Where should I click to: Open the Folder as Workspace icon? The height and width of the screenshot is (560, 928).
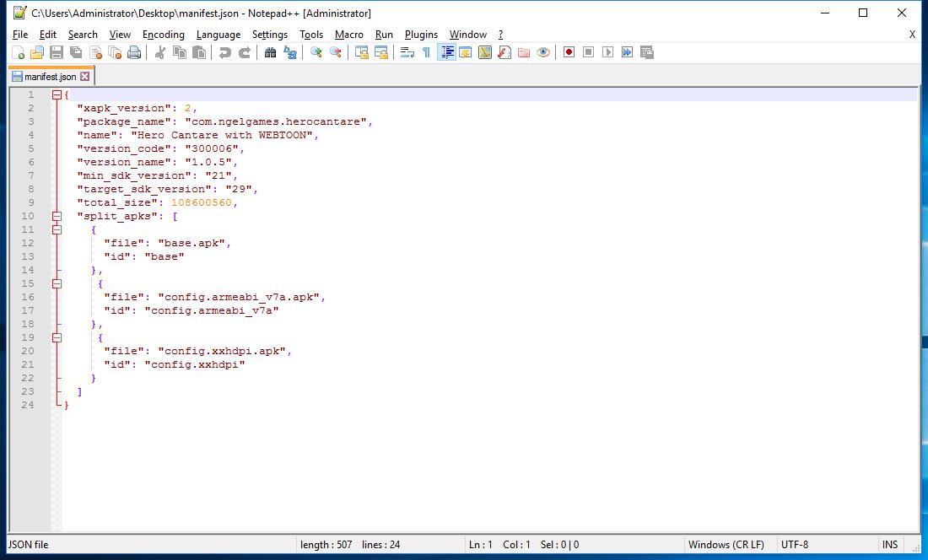524,52
